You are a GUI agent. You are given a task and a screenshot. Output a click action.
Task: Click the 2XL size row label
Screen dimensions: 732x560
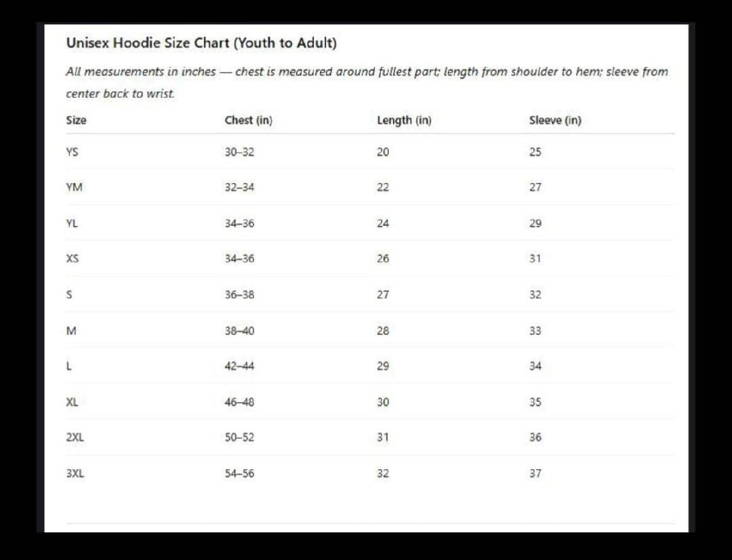point(75,437)
